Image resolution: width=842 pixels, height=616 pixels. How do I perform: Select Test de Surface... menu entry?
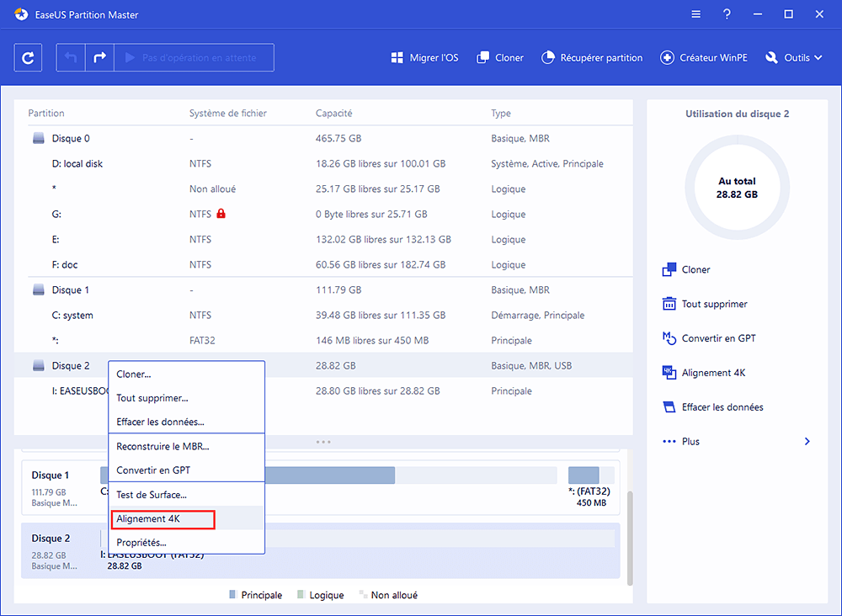[x=187, y=495]
